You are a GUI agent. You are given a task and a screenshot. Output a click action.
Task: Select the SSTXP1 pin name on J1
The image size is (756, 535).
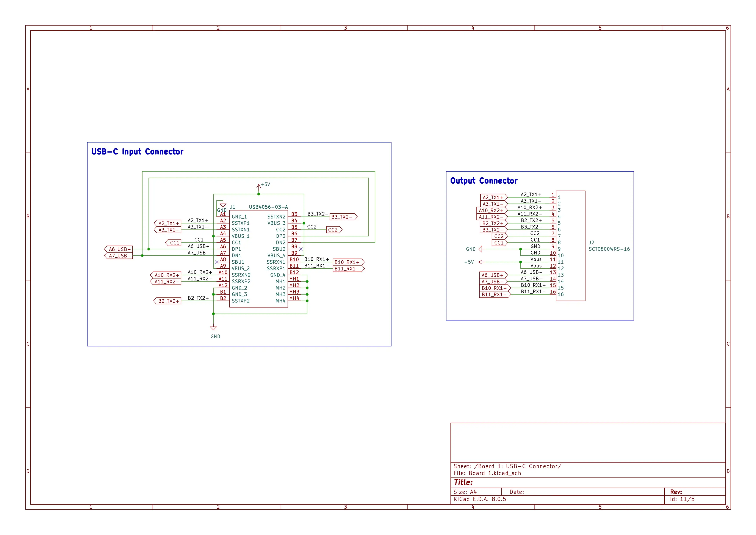(x=241, y=223)
